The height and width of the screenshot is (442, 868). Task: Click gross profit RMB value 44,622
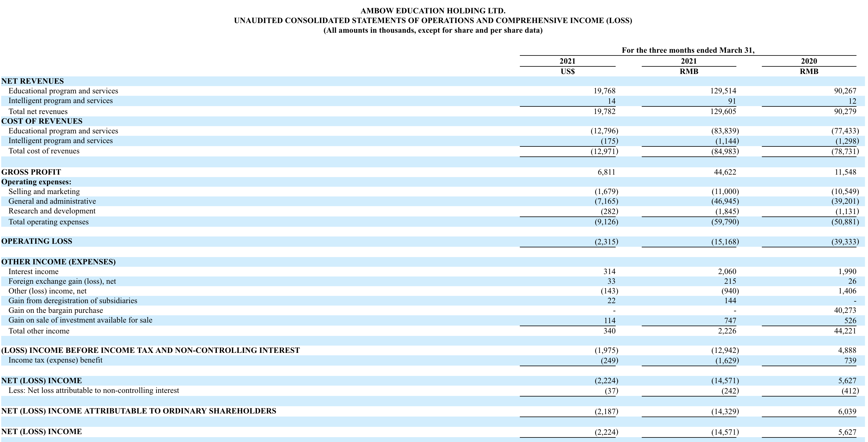pyautogui.click(x=725, y=172)
